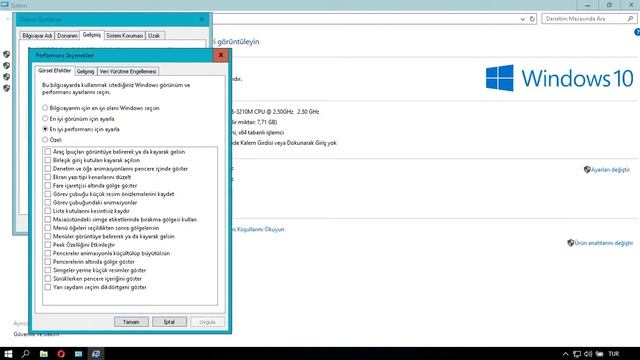This screenshot has height=360, width=640.
Task: Switch to Görsel Efektler tab
Action: (x=55, y=71)
